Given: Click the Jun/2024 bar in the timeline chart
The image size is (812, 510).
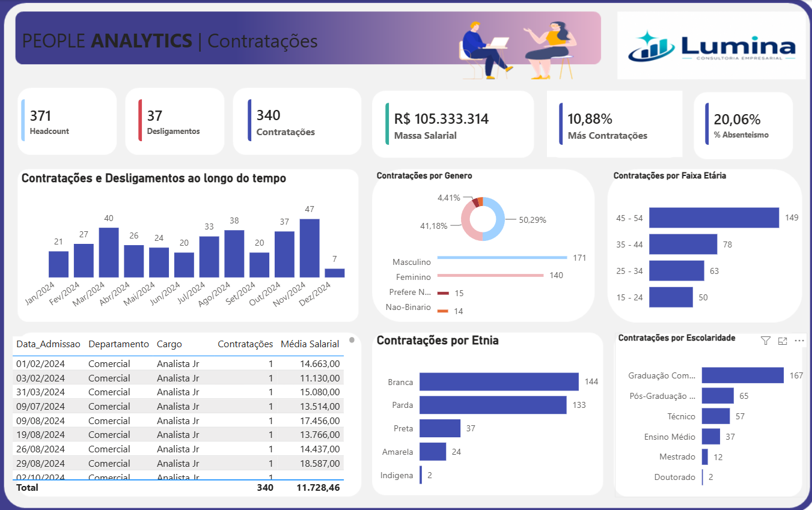Looking at the screenshot, I should point(184,265).
